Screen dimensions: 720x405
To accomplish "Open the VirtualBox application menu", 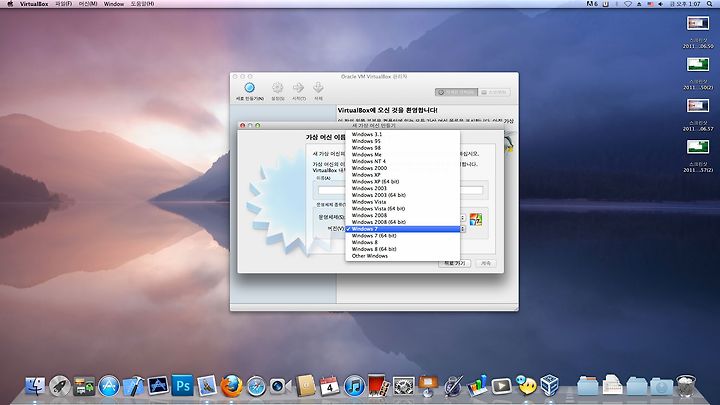I will click(x=34, y=4).
